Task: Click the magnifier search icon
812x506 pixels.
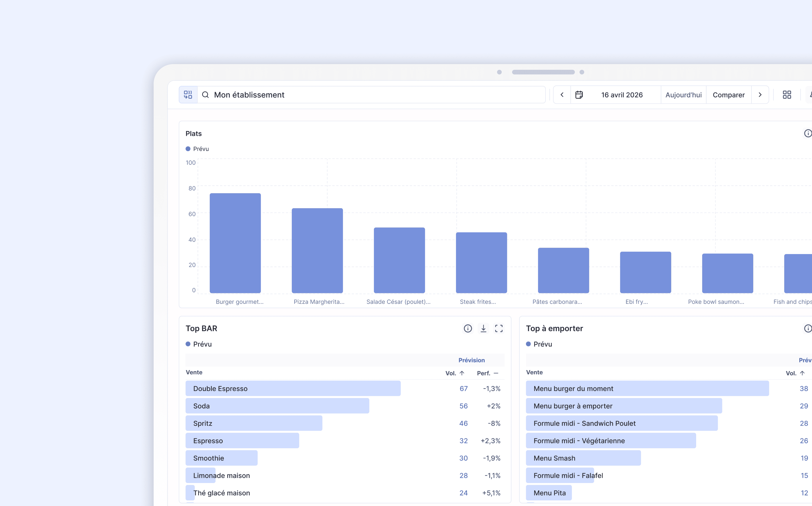Action: tap(205, 95)
